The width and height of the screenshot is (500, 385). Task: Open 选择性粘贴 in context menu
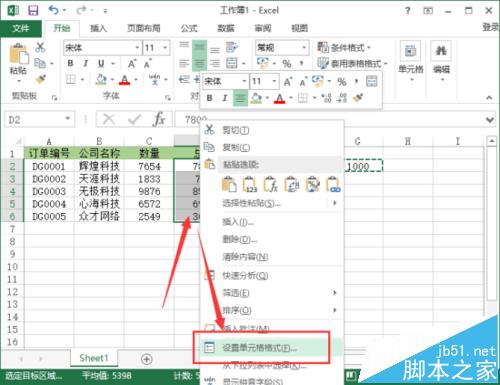[x=272, y=203]
